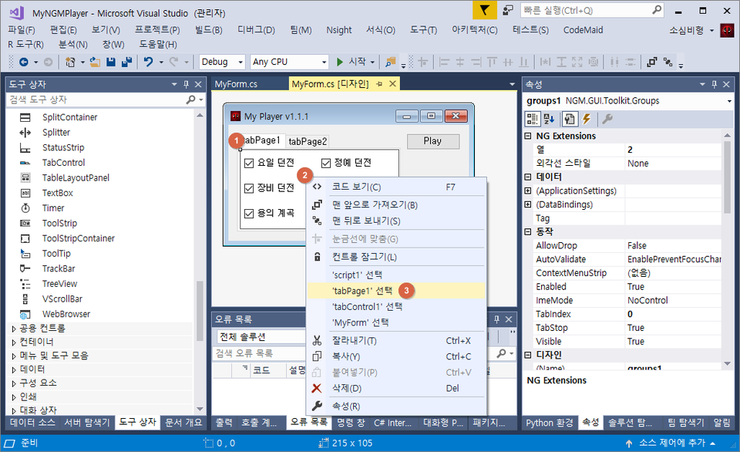Viewport: 740px width, 452px height.
Task: Sort properties alphabetically
Action: 549,119
